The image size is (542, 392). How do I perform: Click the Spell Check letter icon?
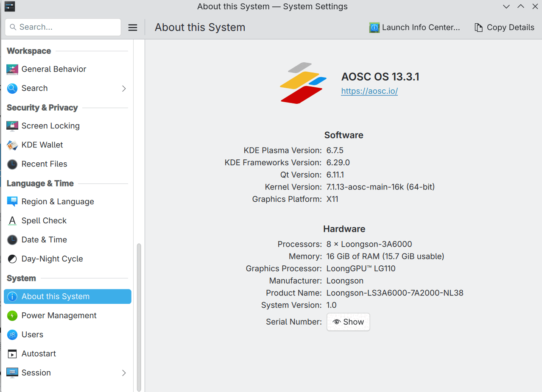[12, 221]
